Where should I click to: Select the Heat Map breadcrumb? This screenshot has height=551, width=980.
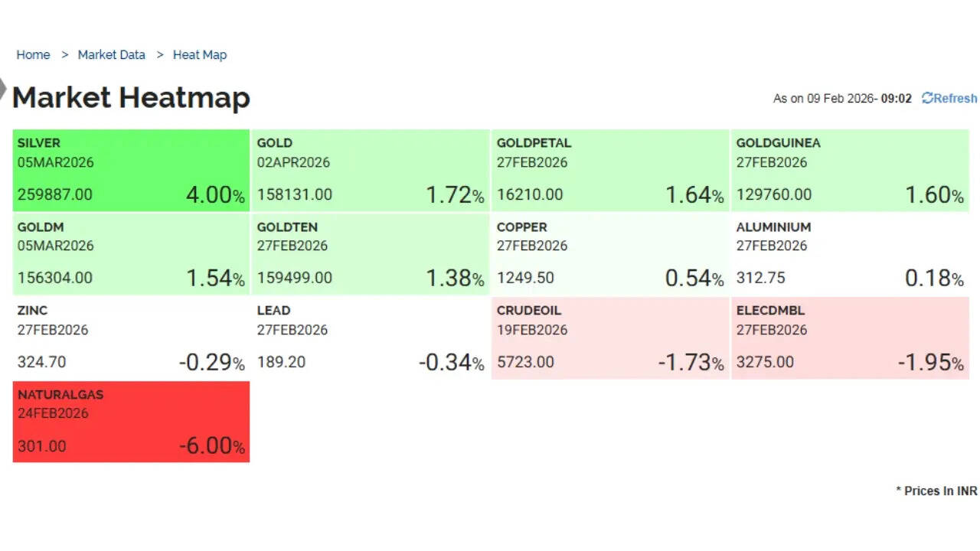pyautogui.click(x=199, y=55)
